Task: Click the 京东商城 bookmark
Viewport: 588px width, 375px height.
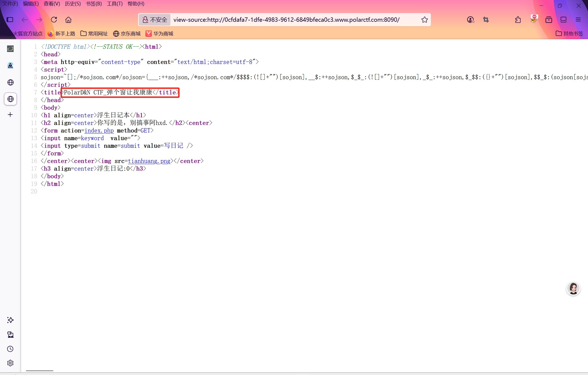Action: tap(127, 33)
